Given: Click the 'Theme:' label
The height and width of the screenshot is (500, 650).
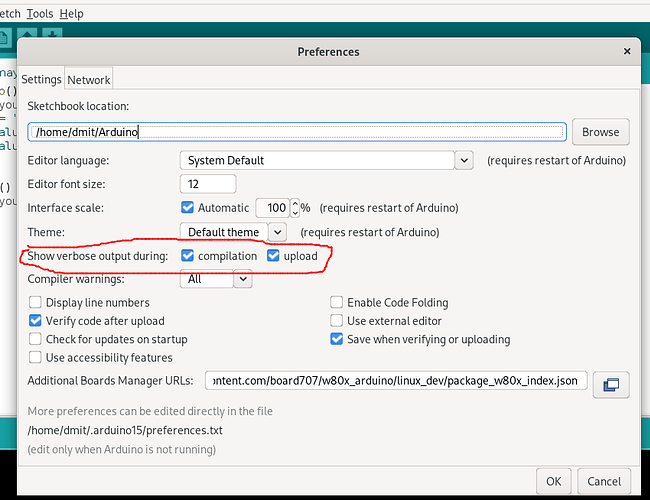Looking at the screenshot, I should [46, 232].
